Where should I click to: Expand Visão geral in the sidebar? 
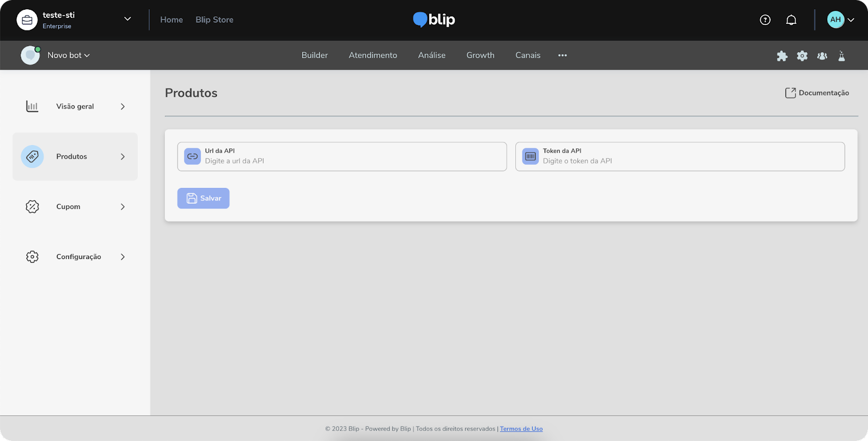75,106
